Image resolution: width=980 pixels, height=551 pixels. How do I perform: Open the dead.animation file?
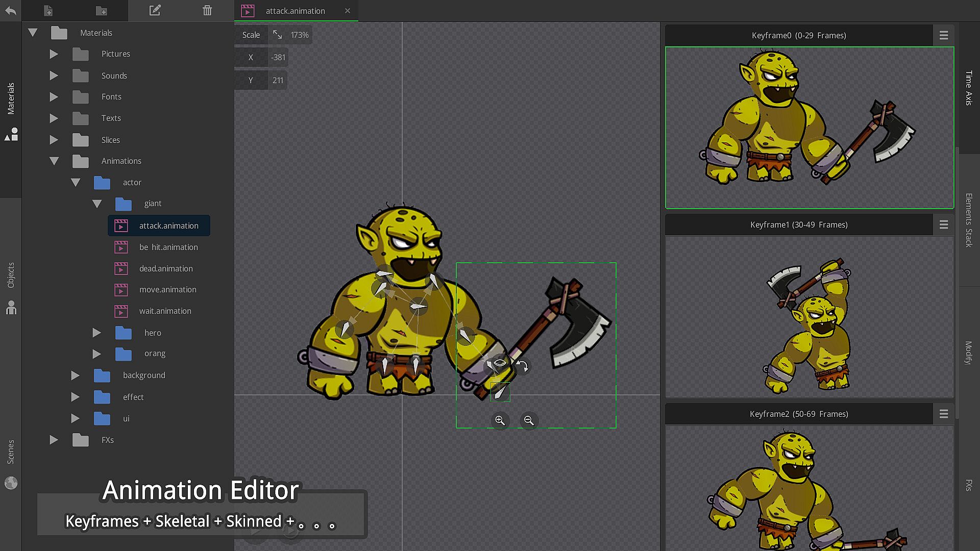[166, 268]
